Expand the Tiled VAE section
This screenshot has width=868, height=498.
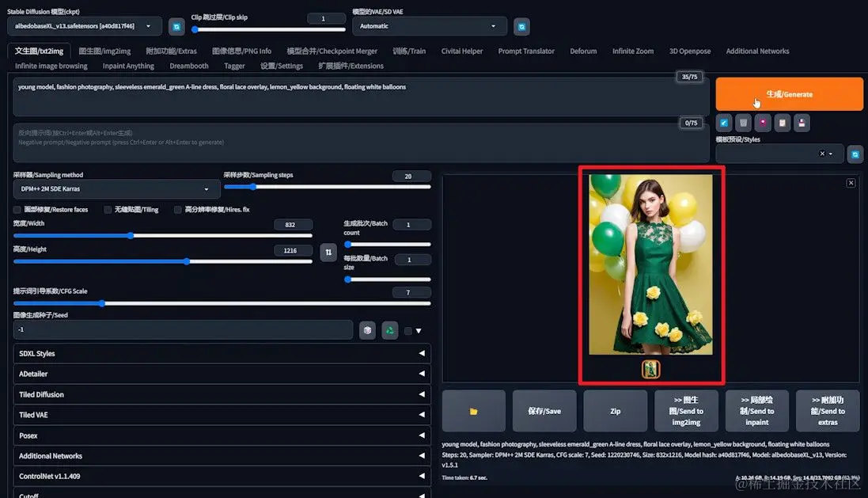[222, 415]
